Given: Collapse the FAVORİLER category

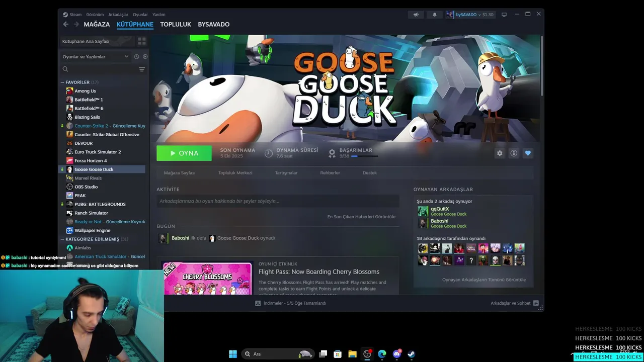Looking at the screenshot, I should pyautogui.click(x=62, y=82).
